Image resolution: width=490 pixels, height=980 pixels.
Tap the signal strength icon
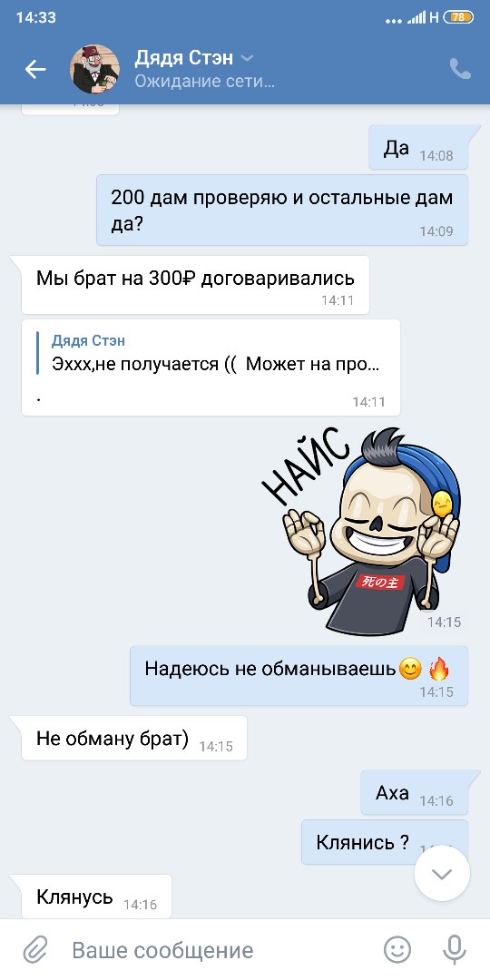416,17
